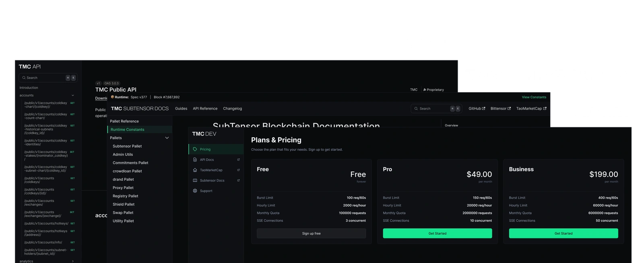Click the Search field in TMC API sidebar

pos(47,78)
